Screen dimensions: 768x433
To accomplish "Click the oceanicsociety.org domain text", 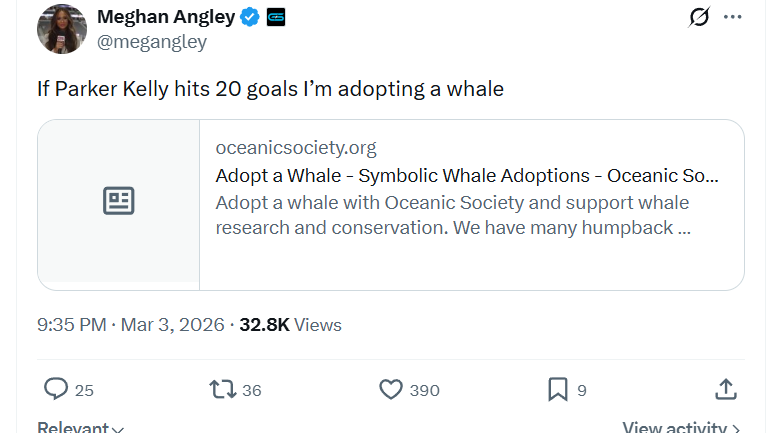I will [296, 148].
